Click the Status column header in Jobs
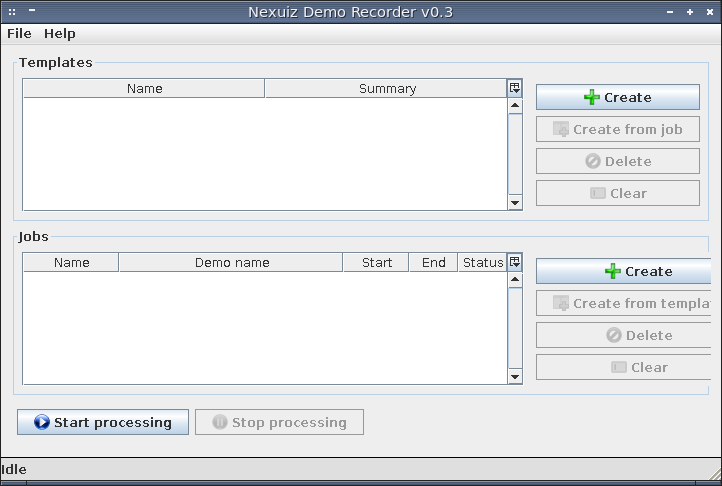This screenshot has height=486, width=722. click(482, 263)
